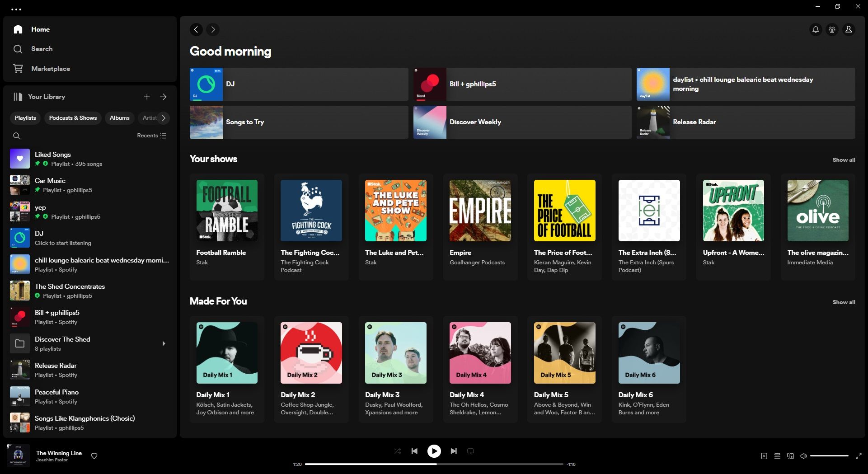
Task: Open the Now Playing view
Action: tap(764, 456)
